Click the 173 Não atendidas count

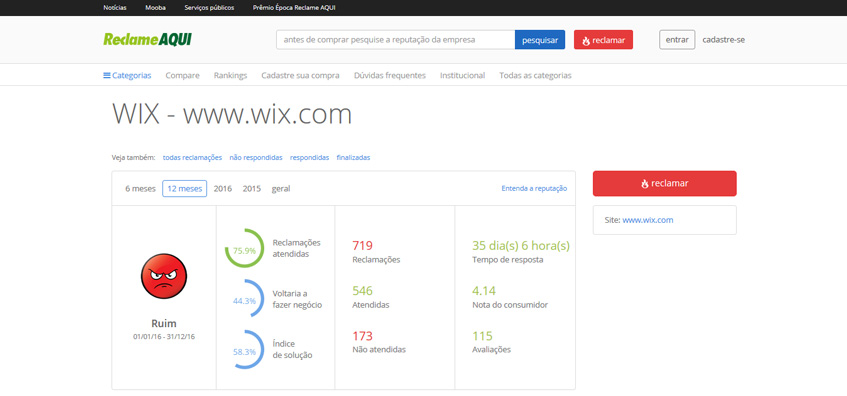click(x=362, y=337)
